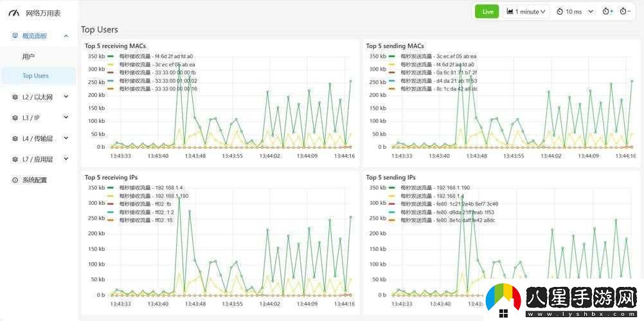
Task: Increase interval with stopwatch plus icon
Action: [608, 12]
